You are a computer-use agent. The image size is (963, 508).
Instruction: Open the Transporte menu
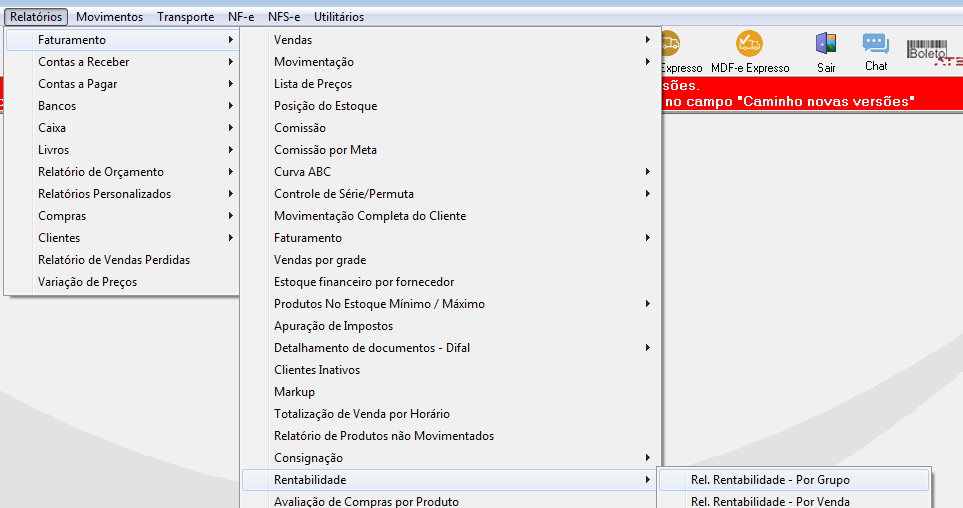point(185,17)
